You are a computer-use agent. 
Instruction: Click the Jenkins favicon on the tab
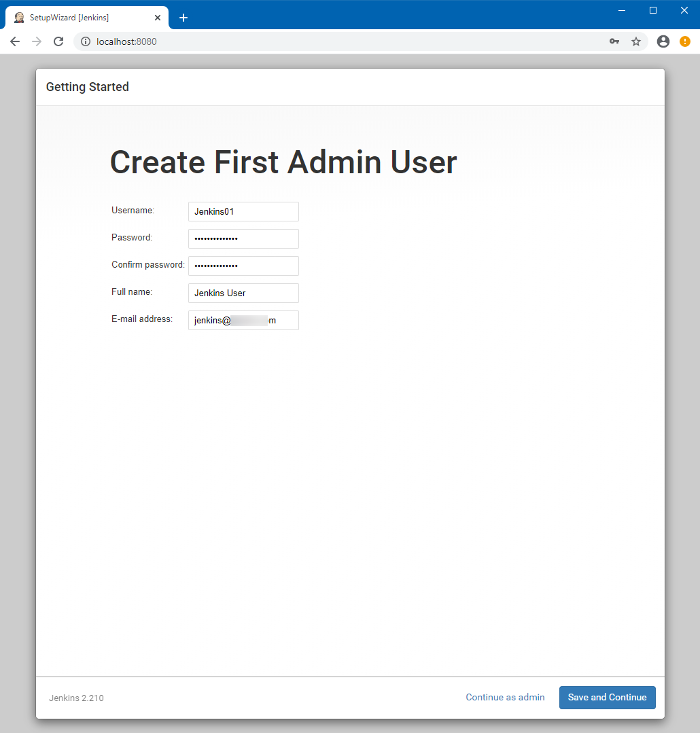point(19,18)
